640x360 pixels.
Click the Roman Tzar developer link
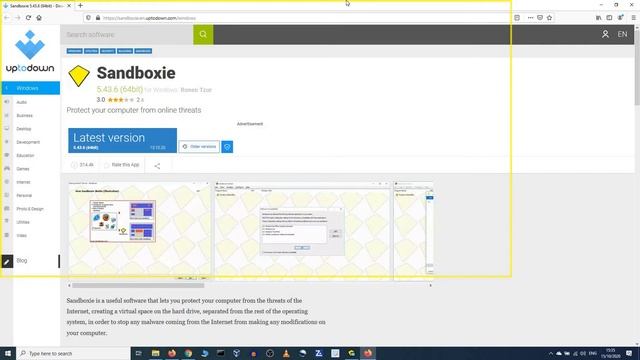196,90
